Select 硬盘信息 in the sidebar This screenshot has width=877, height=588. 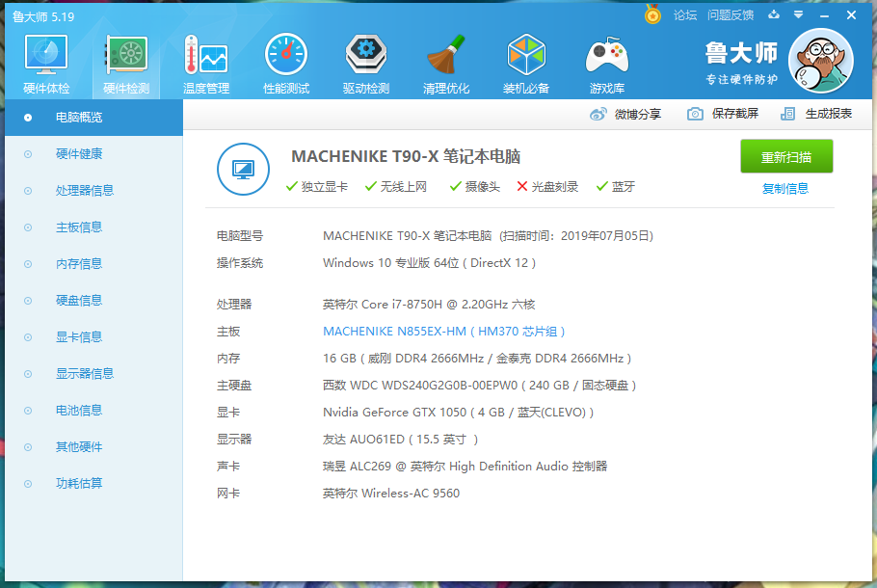tap(94, 301)
